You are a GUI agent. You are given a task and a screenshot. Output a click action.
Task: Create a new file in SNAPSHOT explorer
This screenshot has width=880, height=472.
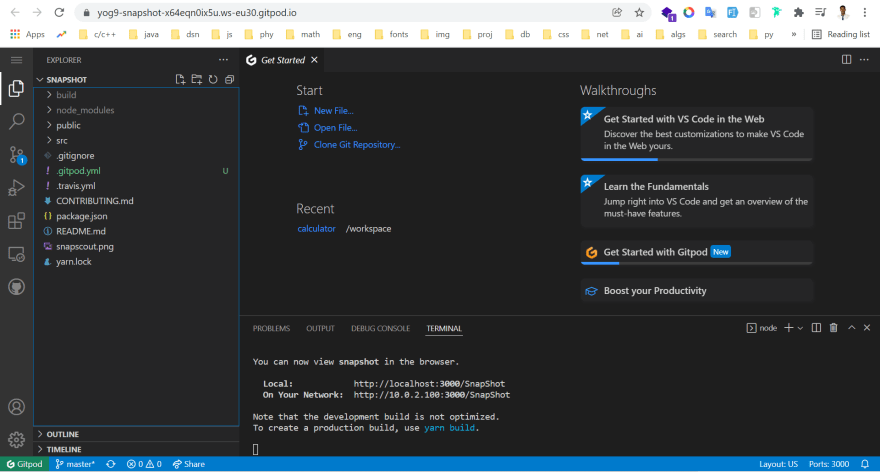tap(180, 80)
